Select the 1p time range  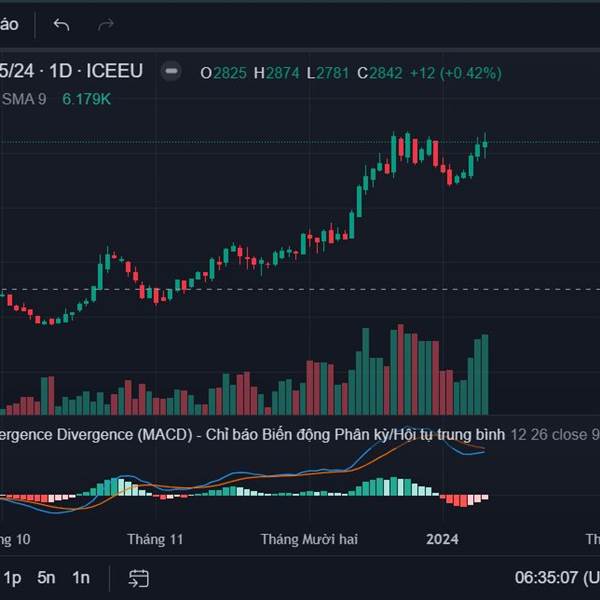pos(13,577)
